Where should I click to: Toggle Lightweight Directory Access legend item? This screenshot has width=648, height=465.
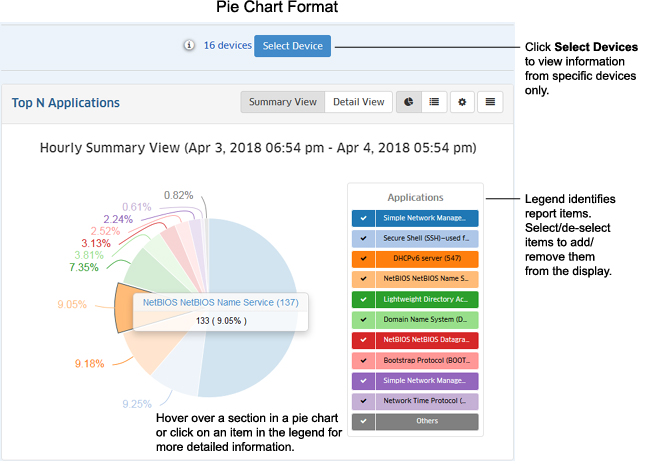pos(415,299)
